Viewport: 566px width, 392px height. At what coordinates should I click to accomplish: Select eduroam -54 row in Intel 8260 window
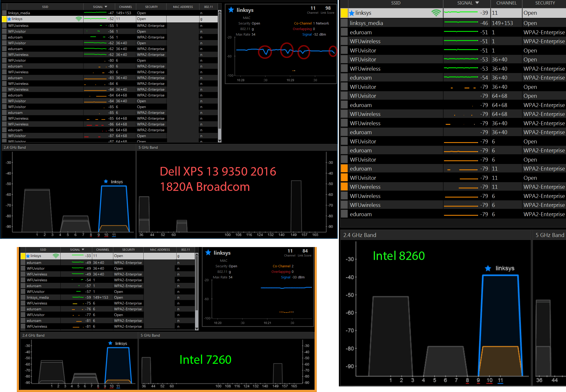[453, 78]
